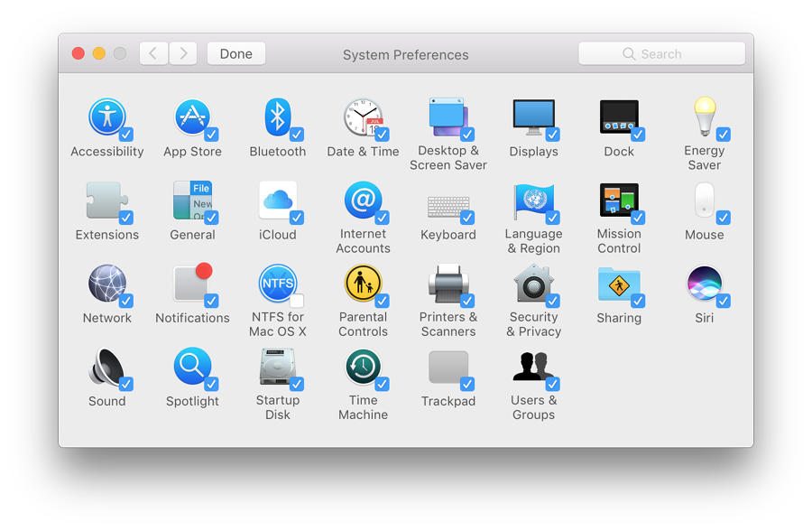Open the iCloud cloud icon
The width and height of the screenshot is (812, 531).
click(278, 200)
